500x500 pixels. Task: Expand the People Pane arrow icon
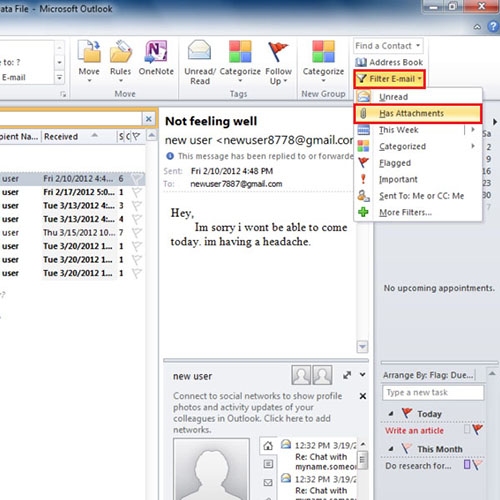(347, 375)
